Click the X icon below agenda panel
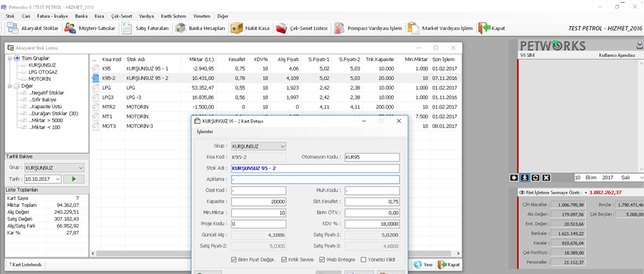 click(x=546, y=177)
